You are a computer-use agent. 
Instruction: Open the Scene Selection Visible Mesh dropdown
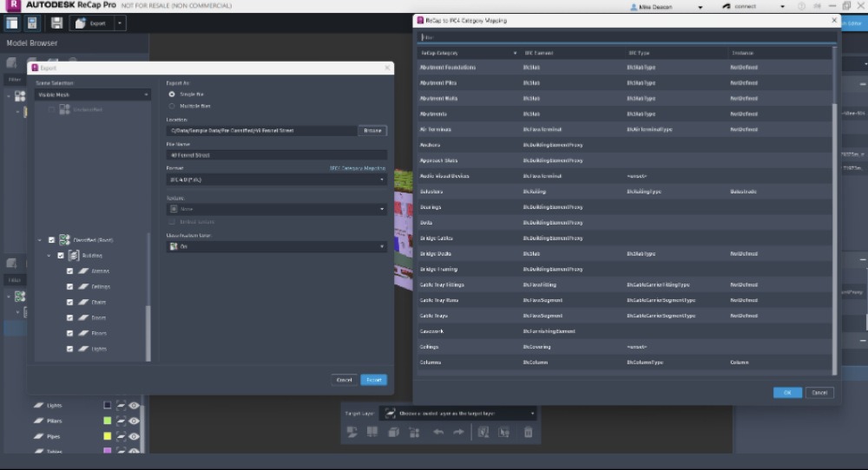coord(93,95)
